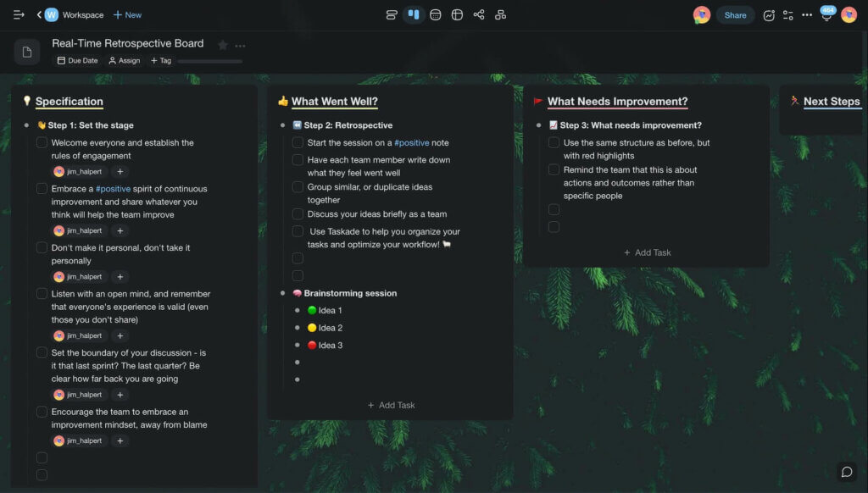Select the board view icon
The image size is (868, 493).
coord(413,15)
